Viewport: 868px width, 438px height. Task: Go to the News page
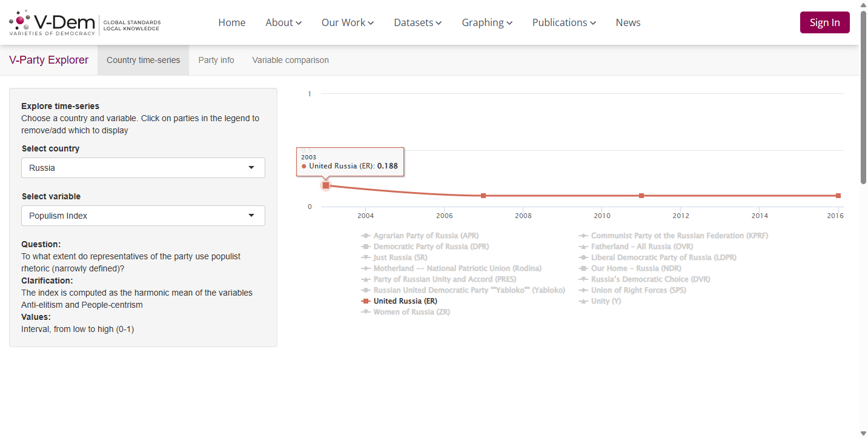[x=628, y=22]
